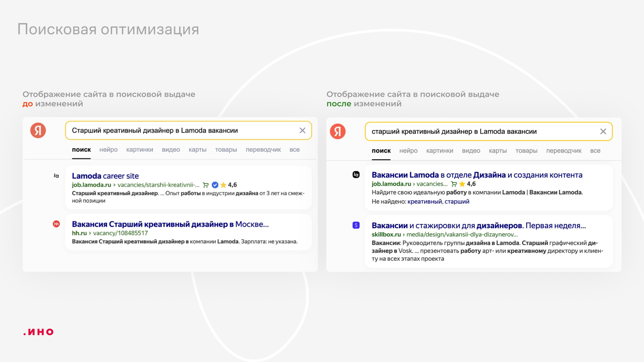Open the переводчик tab in left panel

(x=263, y=150)
